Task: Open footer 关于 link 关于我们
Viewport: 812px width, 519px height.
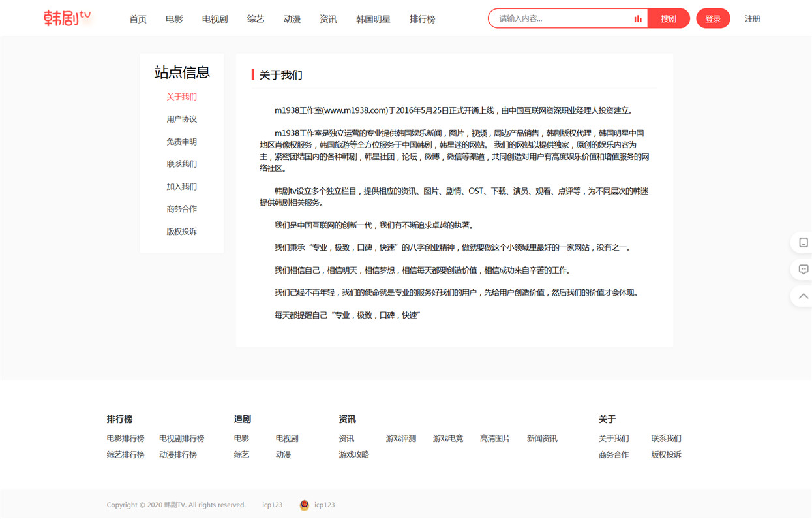Action: [614, 439]
